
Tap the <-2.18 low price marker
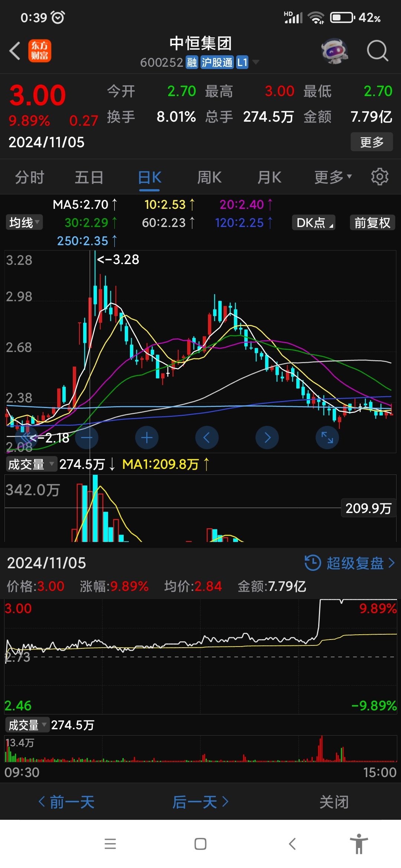pos(49,438)
